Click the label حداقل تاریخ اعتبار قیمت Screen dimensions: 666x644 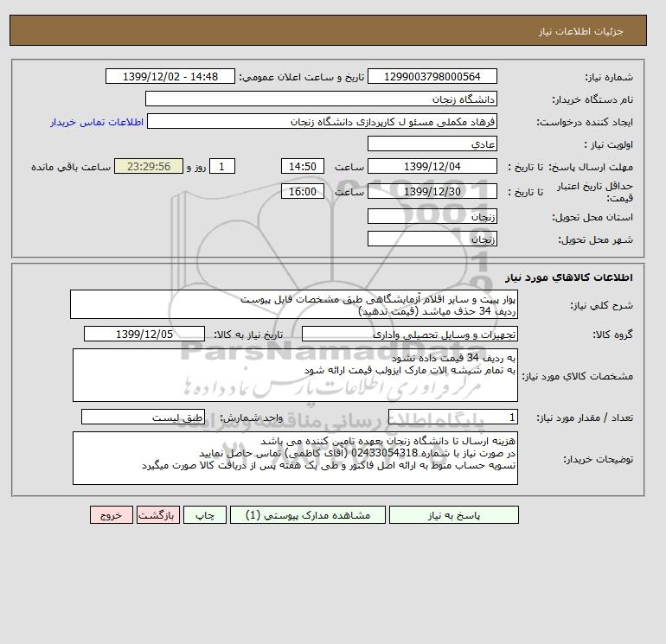point(595,192)
